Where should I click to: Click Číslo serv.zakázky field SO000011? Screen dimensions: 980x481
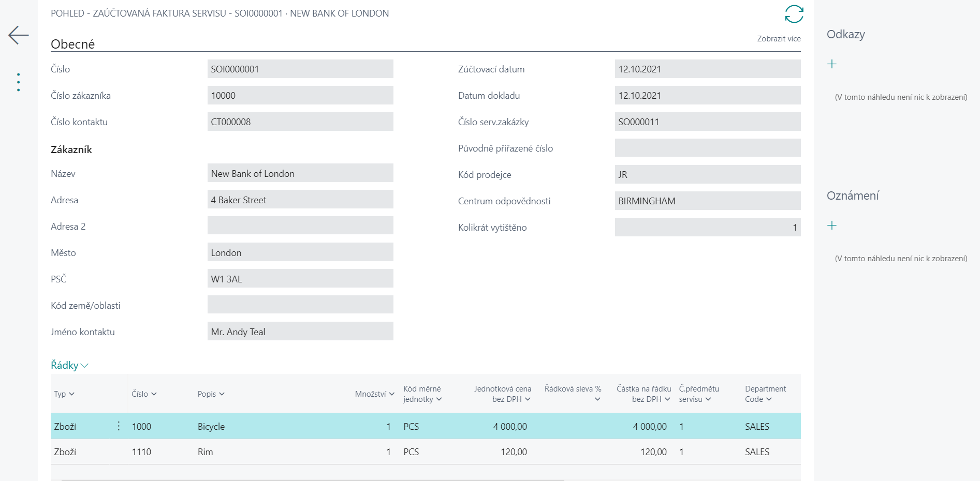(x=708, y=122)
